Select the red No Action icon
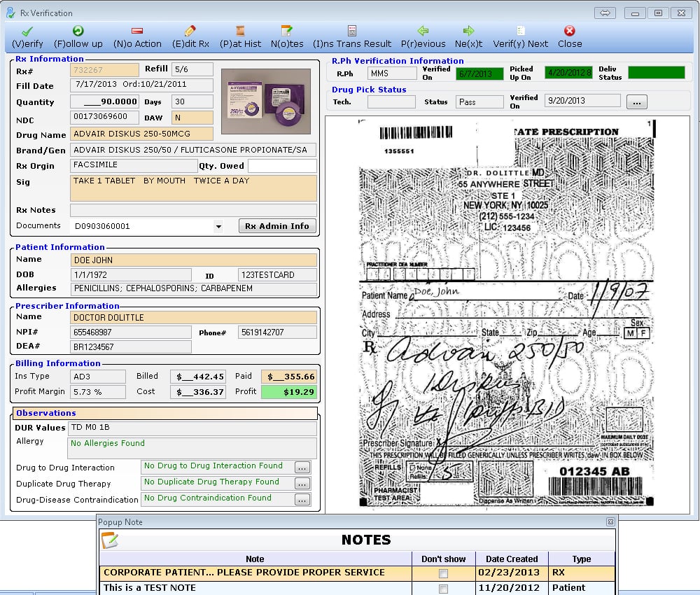The height and width of the screenshot is (595, 700). [x=137, y=31]
